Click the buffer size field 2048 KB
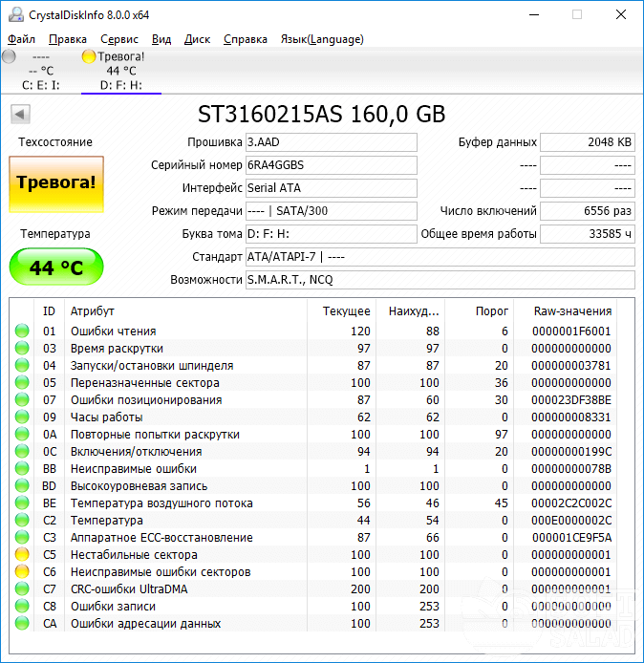This screenshot has width=644, height=663. pos(588,142)
